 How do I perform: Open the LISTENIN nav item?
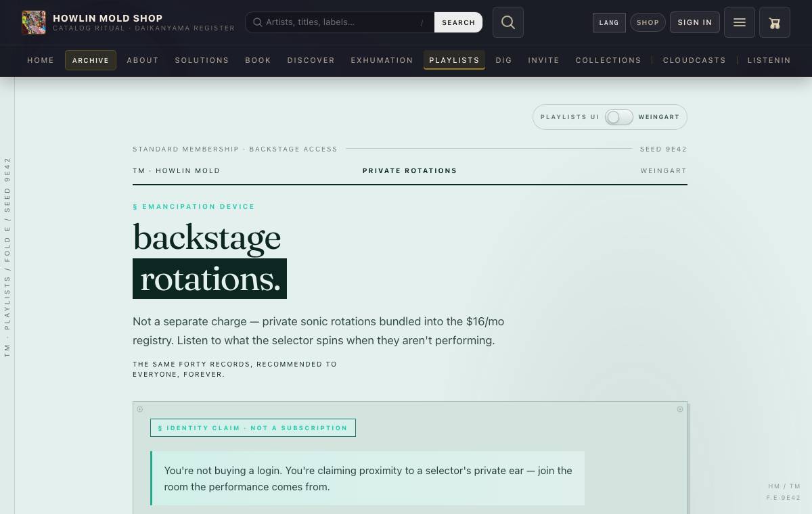[769, 60]
